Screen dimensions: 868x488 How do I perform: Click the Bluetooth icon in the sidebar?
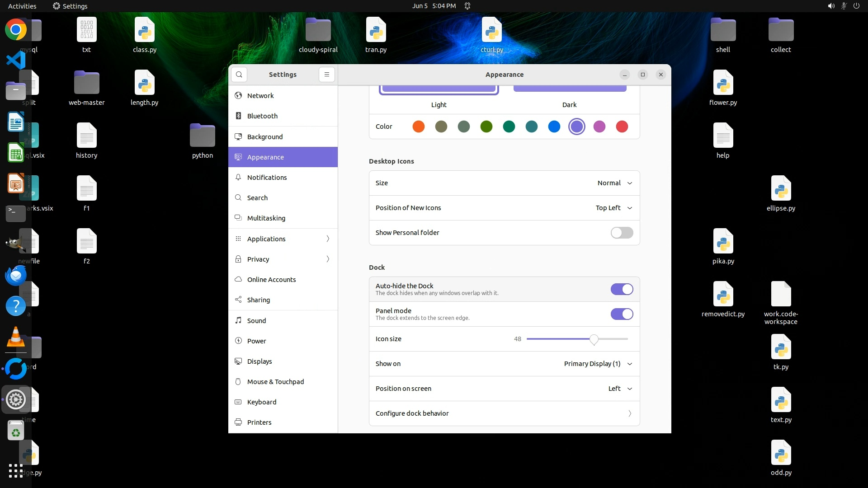(x=238, y=116)
